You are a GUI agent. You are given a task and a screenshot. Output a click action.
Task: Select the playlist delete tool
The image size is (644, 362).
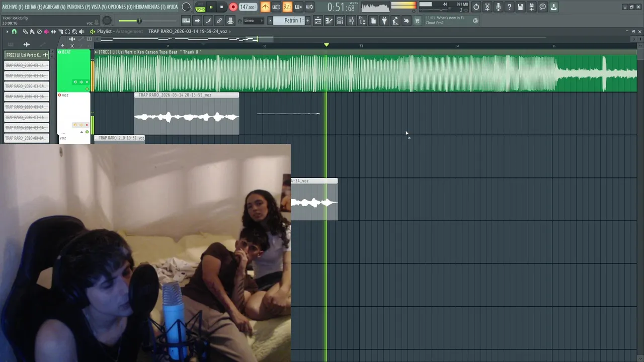[x=39, y=32]
